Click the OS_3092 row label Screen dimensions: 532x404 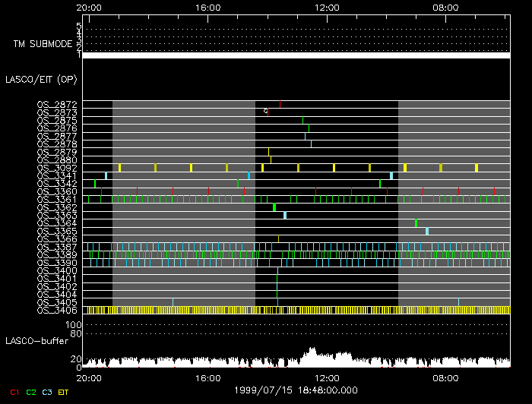pos(57,168)
